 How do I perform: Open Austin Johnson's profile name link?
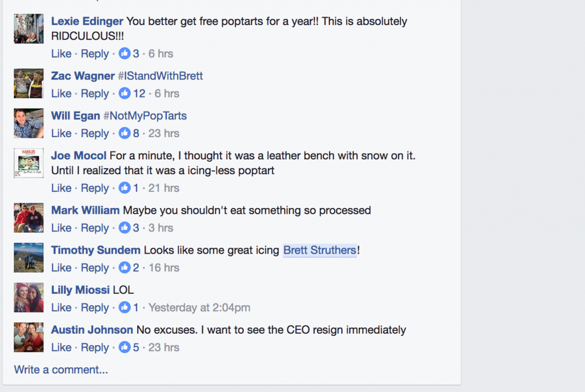tap(91, 330)
